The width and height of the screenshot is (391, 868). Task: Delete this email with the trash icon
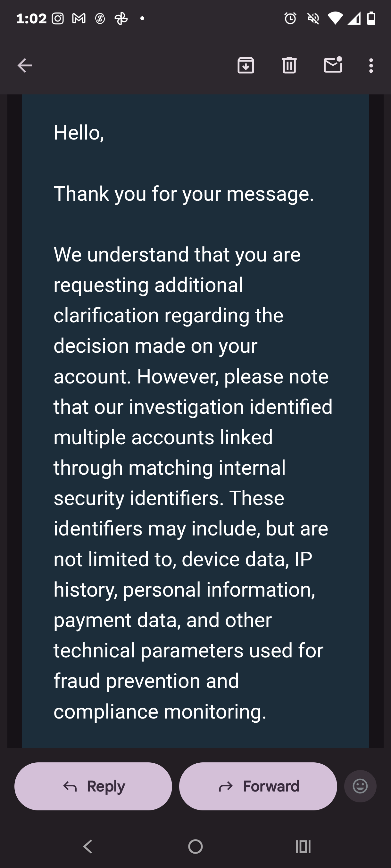289,65
